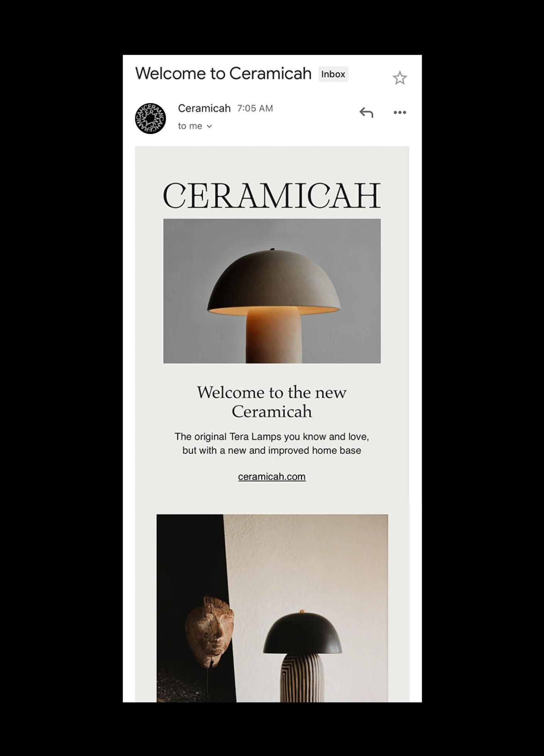Click the sender name Ceramicah

click(x=204, y=108)
